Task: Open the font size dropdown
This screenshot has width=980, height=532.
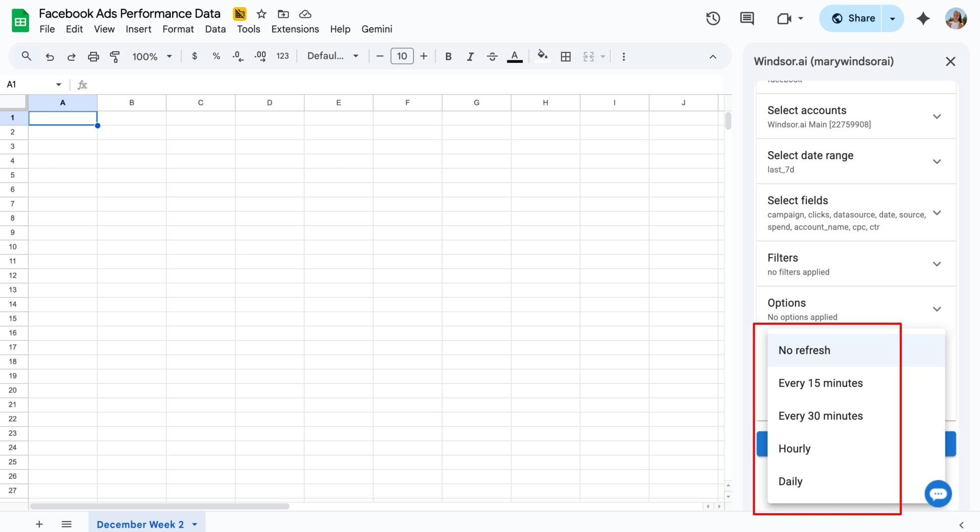Action: click(402, 56)
